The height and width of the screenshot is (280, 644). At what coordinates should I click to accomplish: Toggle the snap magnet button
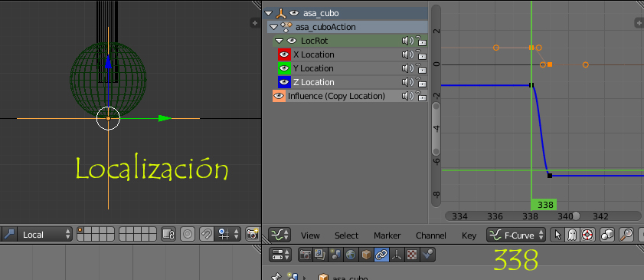click(206, 235)
